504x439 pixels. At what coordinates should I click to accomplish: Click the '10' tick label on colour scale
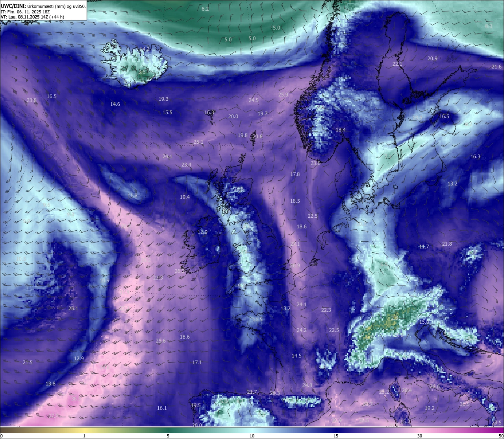coord(252,436)
